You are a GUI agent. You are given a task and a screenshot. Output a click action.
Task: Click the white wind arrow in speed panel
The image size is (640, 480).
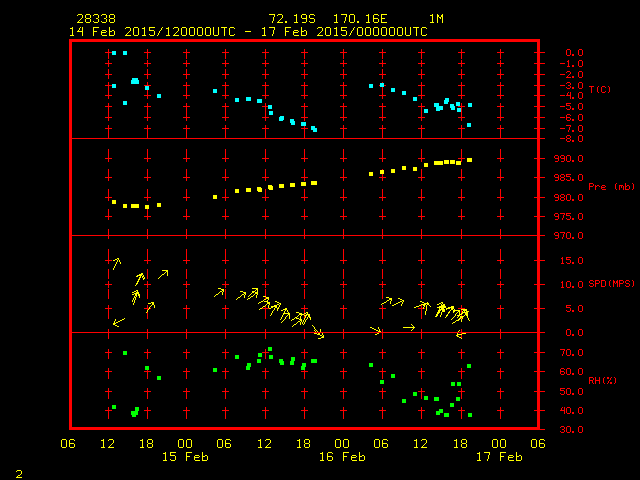coord(408,327)
